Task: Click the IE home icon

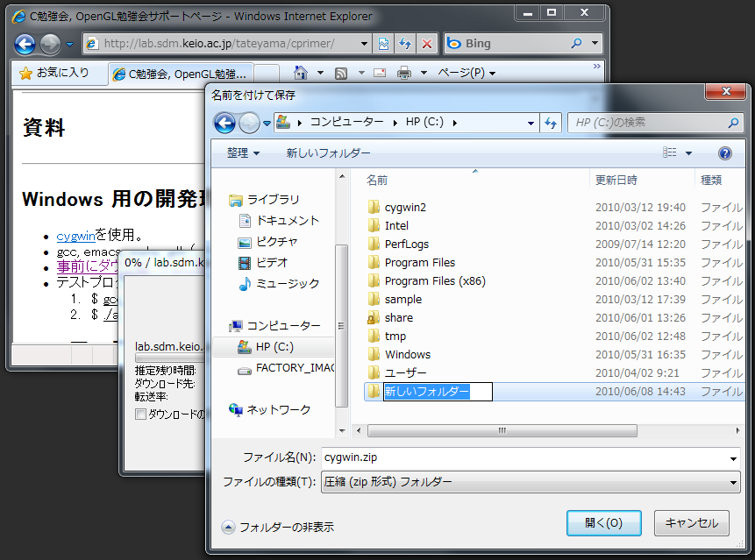Action: 301,73
